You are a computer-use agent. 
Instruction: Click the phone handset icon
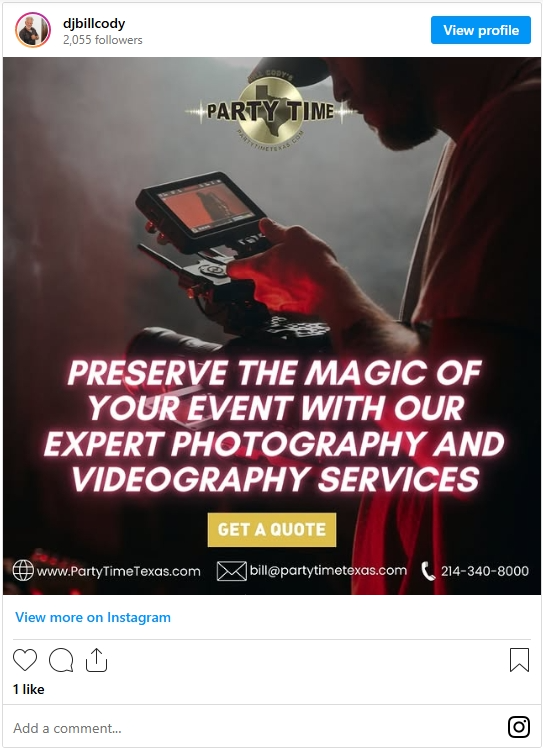pyautogui.click(x=428, y=571)
